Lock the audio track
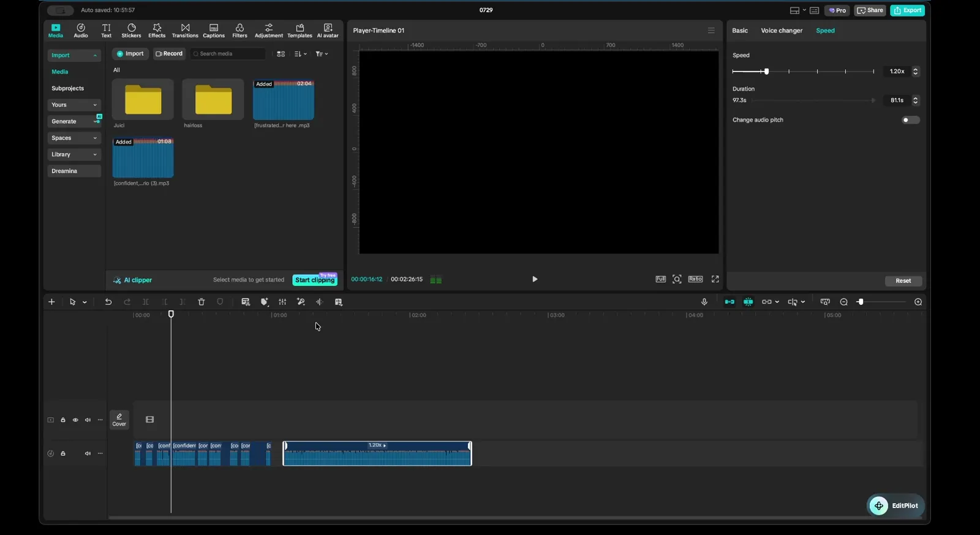Image resolution: width=980 pixels, height=535 pixels. point(63,454)
